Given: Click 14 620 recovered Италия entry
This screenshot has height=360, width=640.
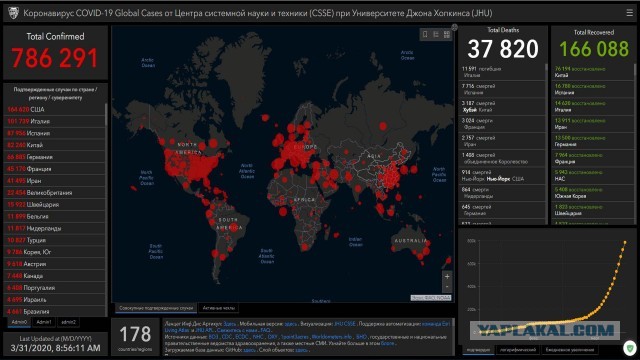Looking at the screenshot, I should tap(593, 106).
